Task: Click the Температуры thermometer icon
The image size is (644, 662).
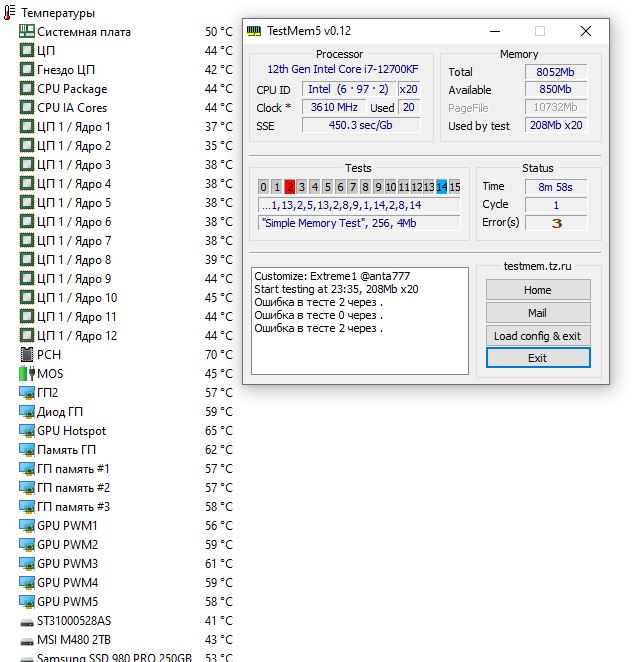Action: tap(9, 13)
